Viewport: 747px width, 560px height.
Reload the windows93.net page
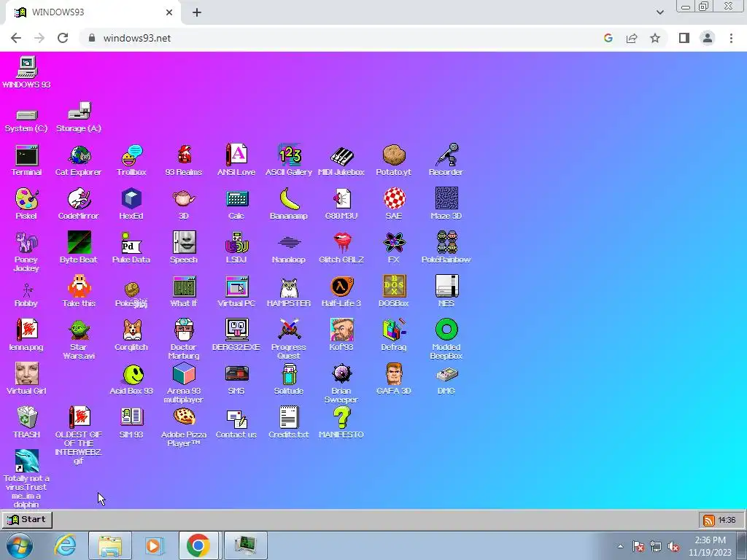pos(63,38)
